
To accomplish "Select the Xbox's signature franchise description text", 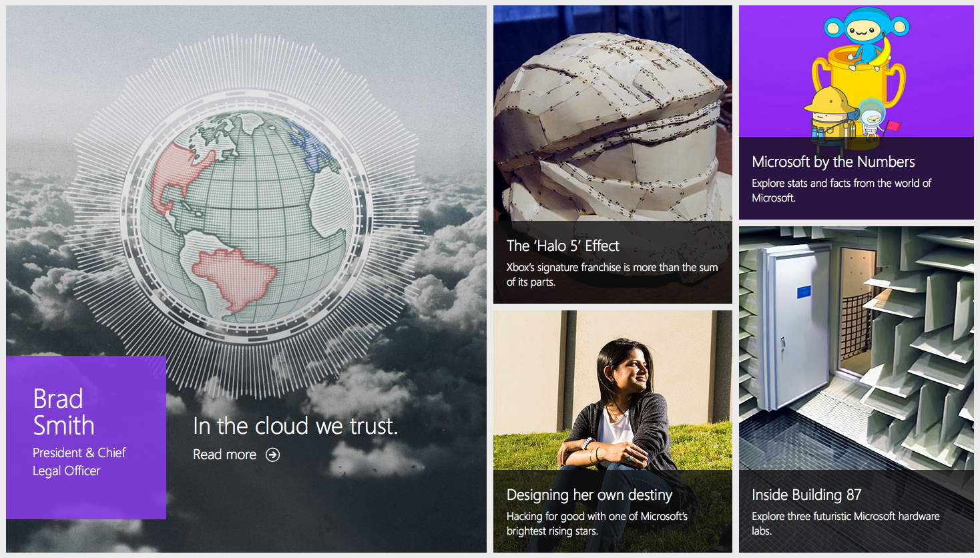I will [x=611, y=274].
